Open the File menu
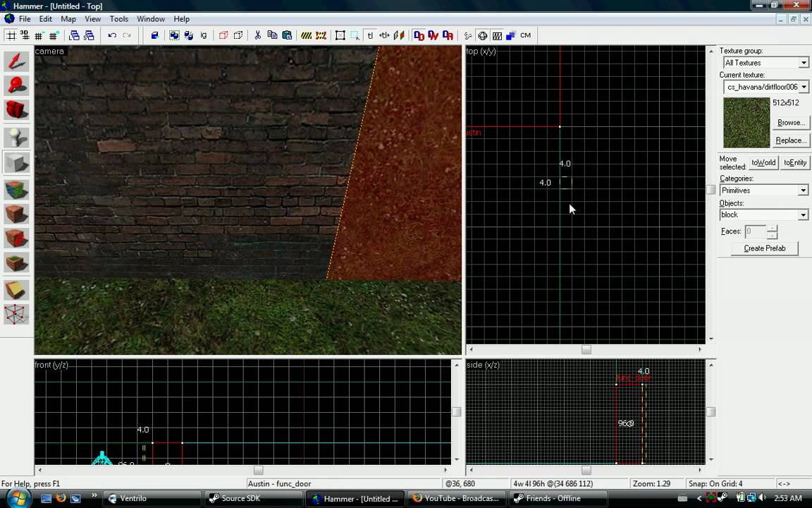 (x=25, y=18)
